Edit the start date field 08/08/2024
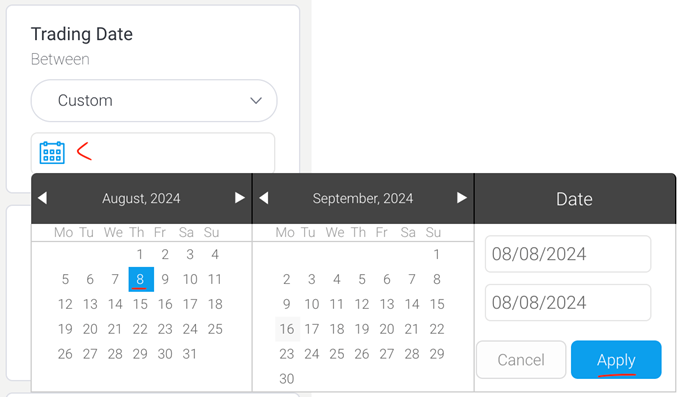This screenshot has width=682, height=397. 568,254
